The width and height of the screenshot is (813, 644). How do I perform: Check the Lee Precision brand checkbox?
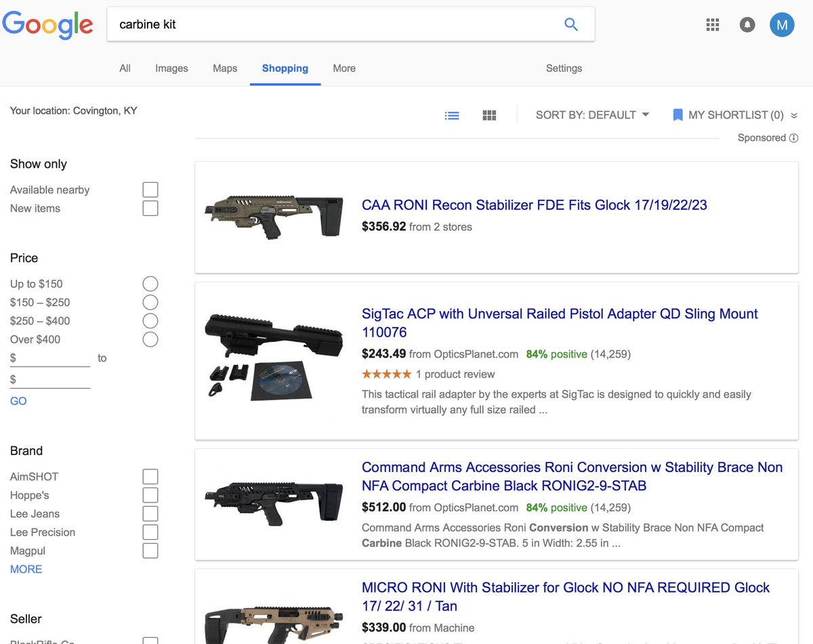[150, 532]
